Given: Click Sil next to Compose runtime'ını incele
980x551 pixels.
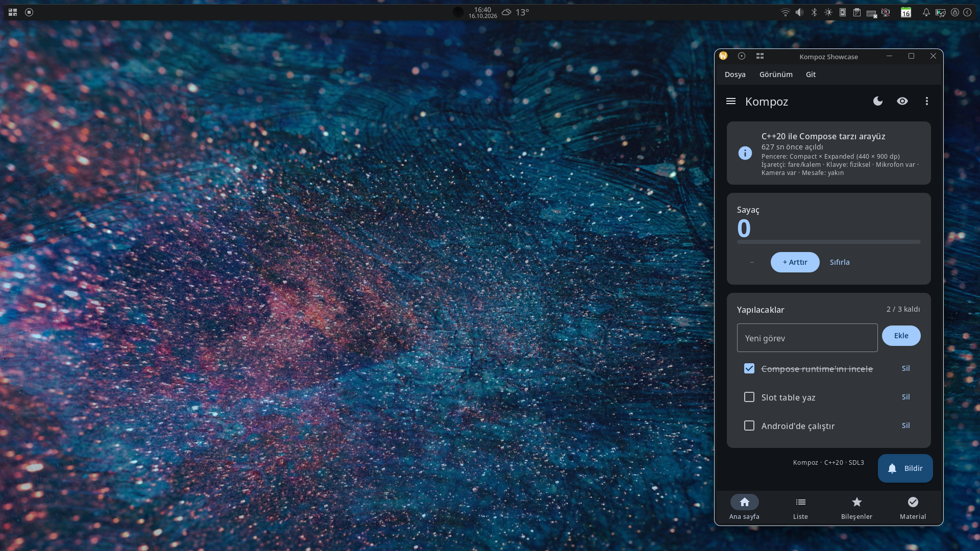Looking at the screenshot, I should coord(906,368).
